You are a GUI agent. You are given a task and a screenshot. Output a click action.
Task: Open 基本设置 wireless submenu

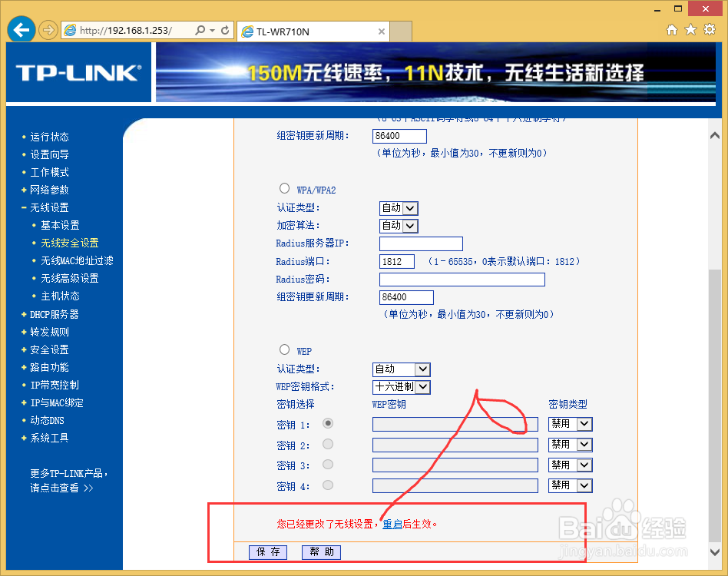60,225
